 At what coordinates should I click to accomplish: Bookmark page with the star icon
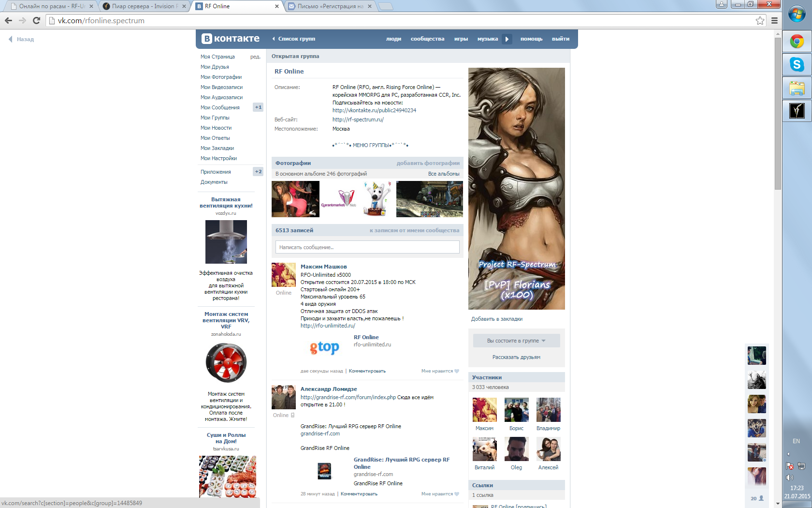click(x=760, y=20)
